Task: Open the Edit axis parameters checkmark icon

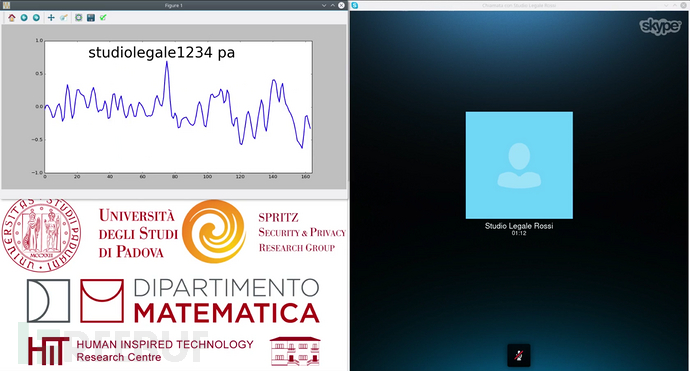Action: [103, 18]
